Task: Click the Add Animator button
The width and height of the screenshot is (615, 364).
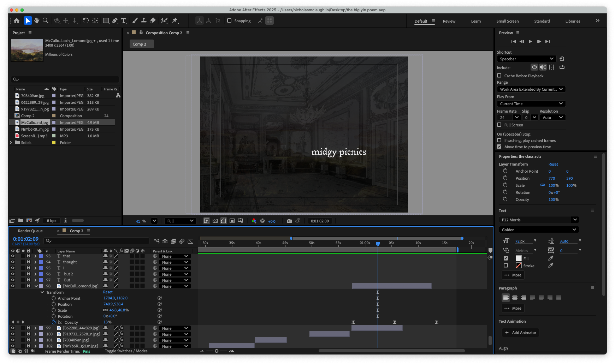Action: pos(521,333)
